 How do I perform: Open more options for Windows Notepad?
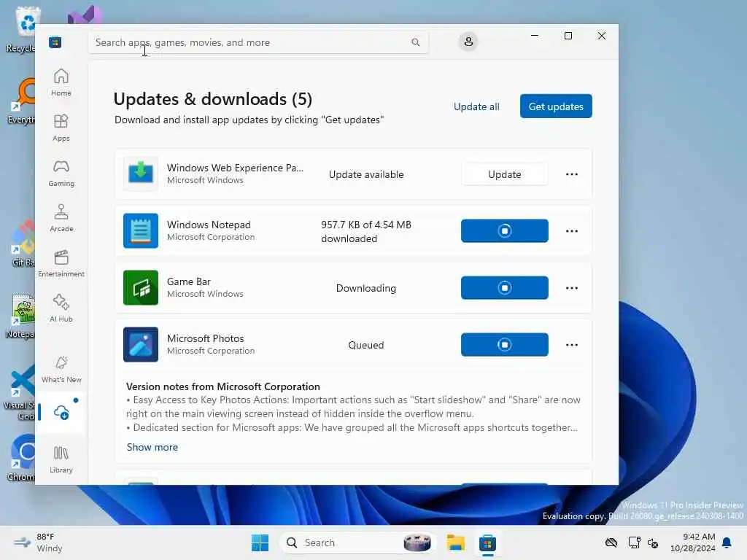pyautogui.click(x=572, y=231)
